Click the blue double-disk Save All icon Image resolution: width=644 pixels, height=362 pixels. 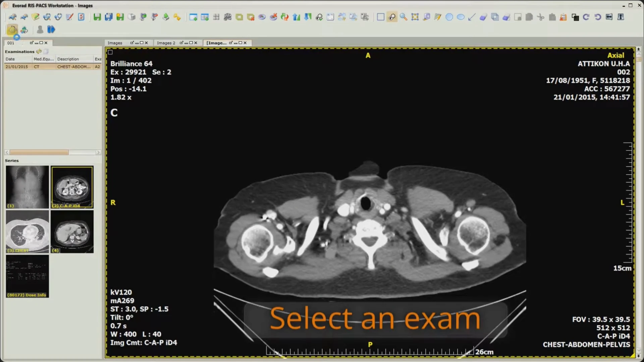coord(109,17)
